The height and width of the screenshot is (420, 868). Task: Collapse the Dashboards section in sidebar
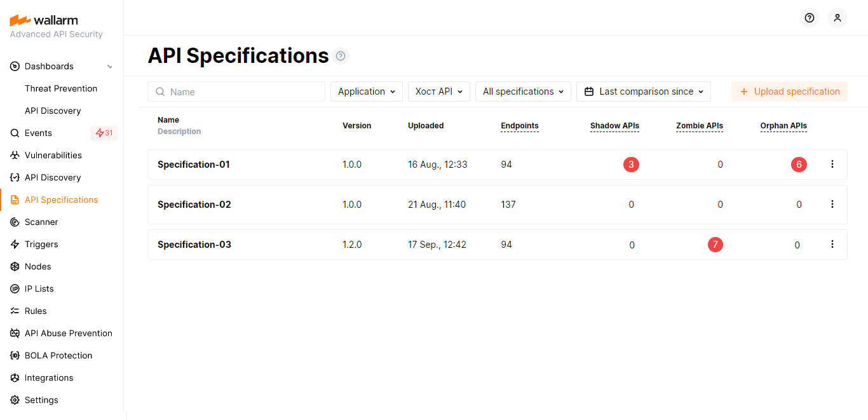click(109, 66)
